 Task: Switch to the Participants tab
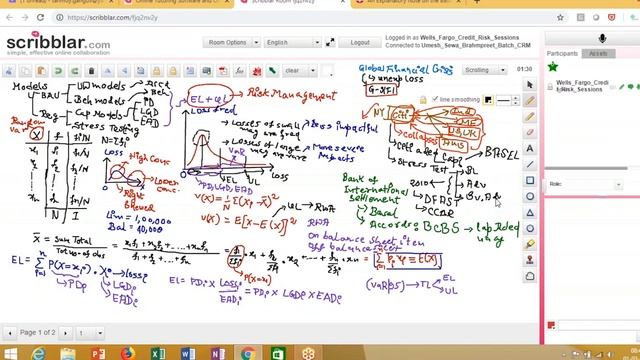(562, 53)
